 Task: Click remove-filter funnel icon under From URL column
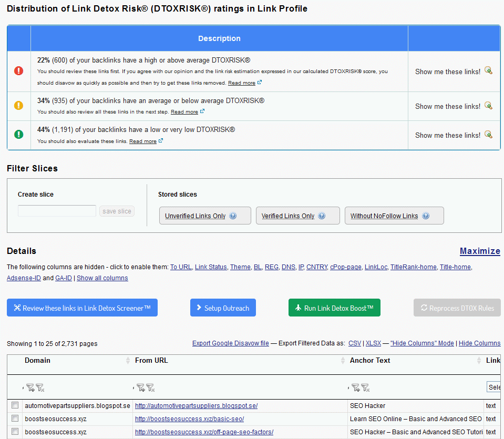[150, 387]
